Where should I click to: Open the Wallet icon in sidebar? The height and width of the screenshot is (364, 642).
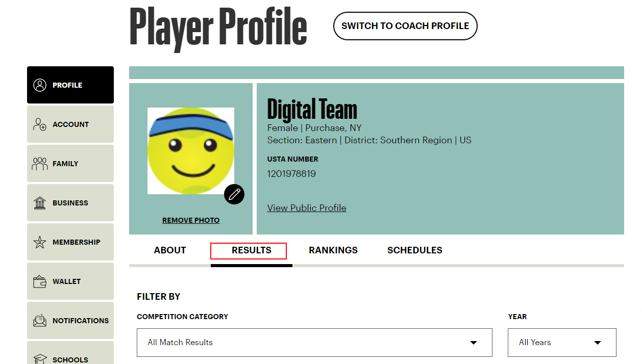coord(39,281)
